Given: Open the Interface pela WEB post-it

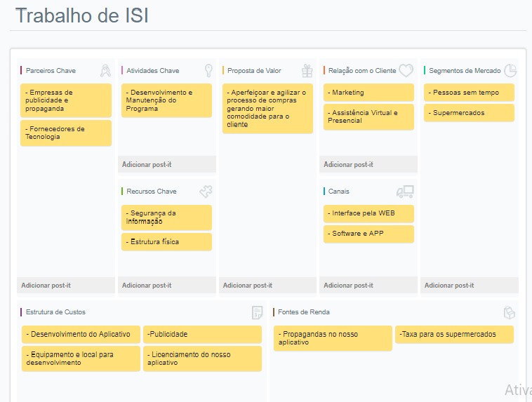Looking at the screenshot, I should [x=368, y=213].
